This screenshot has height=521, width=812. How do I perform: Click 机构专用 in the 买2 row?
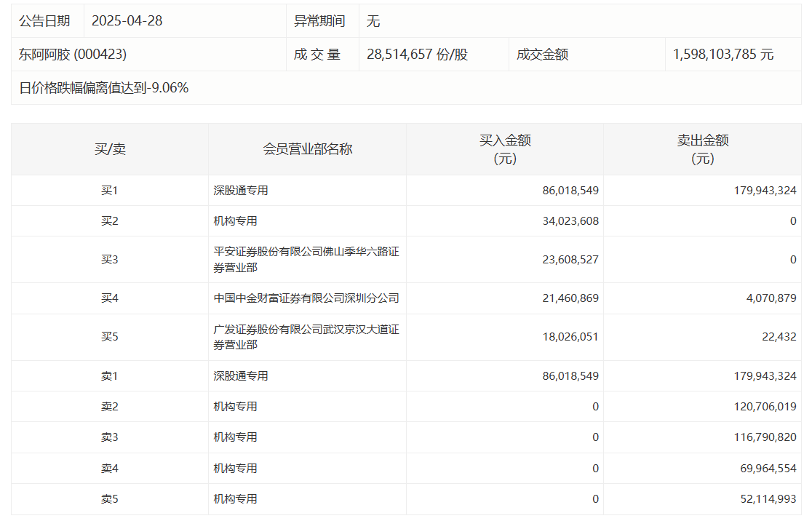click(x=235, y=221)
